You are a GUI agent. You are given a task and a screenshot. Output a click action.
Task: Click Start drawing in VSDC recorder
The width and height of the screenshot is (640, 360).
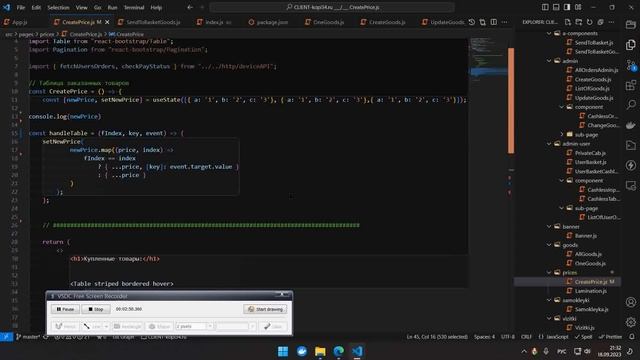tap(265, 309)
